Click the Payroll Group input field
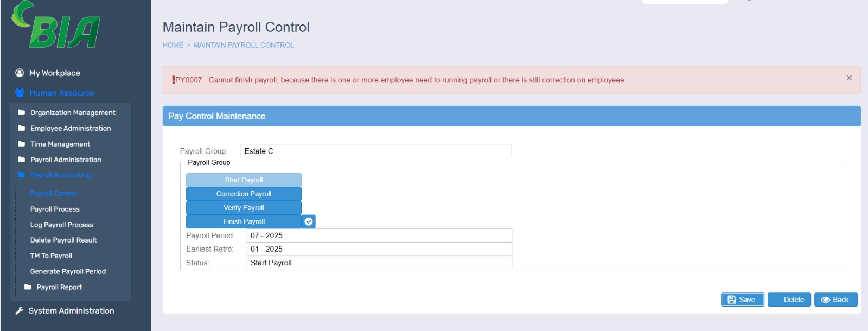Image resolution: width=868 pixels, height=331 pixels. [376, 151]
